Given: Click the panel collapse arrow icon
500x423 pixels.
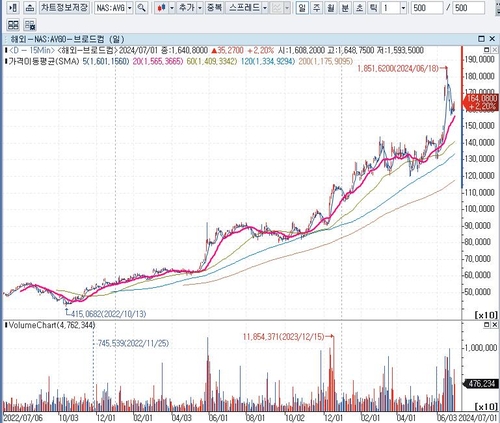Looking at the screenshot, I should point(13,8).
